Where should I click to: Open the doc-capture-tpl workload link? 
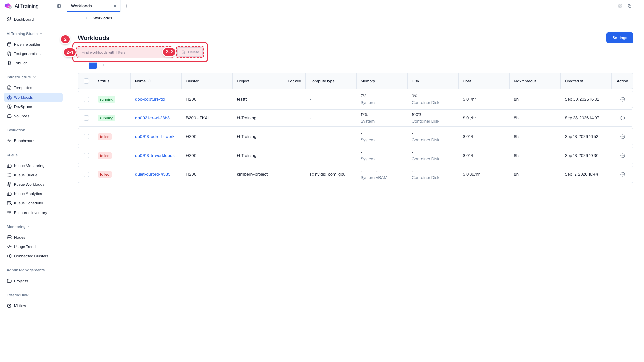pos(150,99)
